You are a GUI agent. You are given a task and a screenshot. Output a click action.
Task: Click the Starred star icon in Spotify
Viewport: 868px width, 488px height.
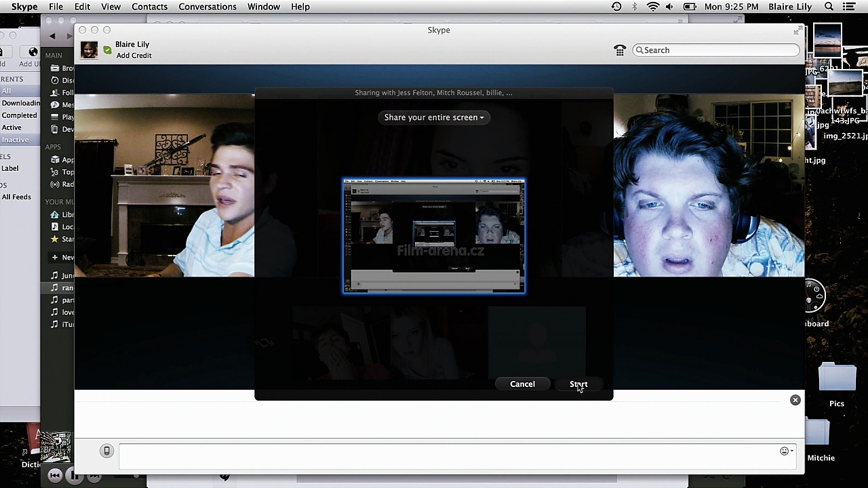(x=56, y=239)
